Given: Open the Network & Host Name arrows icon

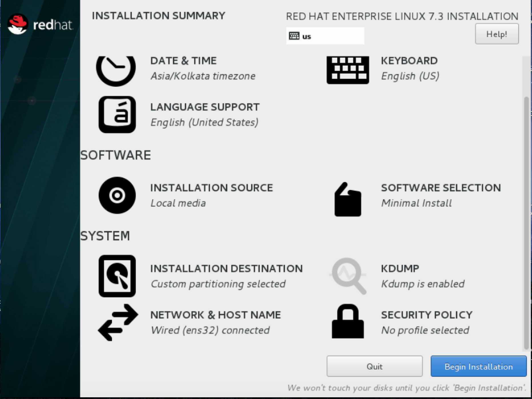Looking at the screenshot, I should (118, 323).
